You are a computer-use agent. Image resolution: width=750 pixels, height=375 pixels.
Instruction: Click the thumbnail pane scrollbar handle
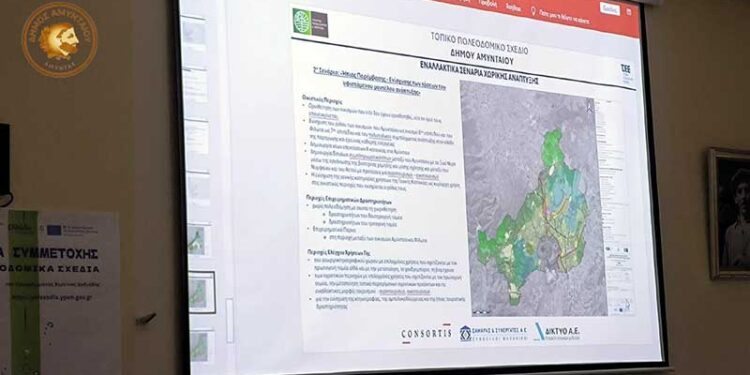click(230, 320)
